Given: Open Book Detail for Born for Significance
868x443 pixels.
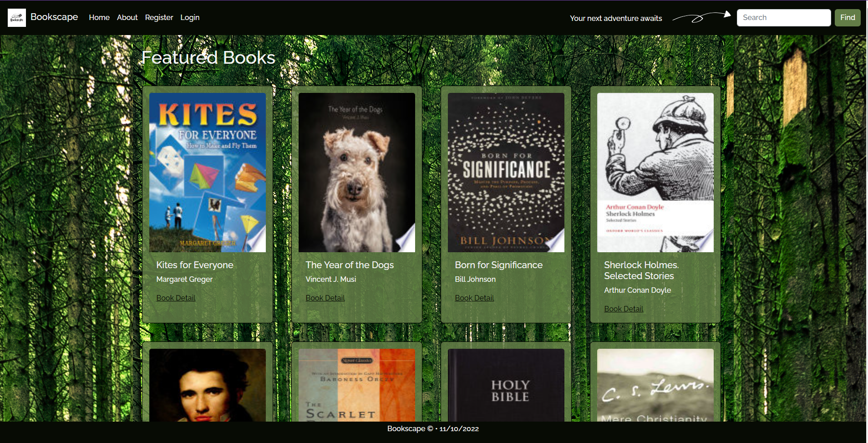Looking at the screenshot, I should pyautogui.click(x=474, y=298).
